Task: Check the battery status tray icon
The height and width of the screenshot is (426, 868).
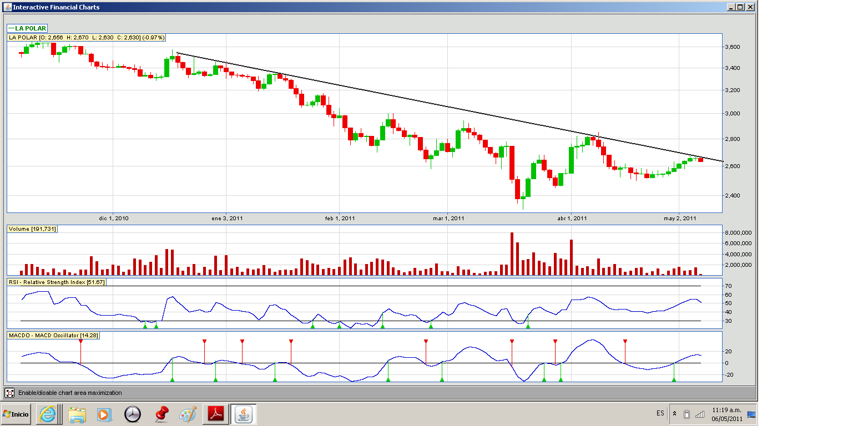Action: click(x=687, y=414)
